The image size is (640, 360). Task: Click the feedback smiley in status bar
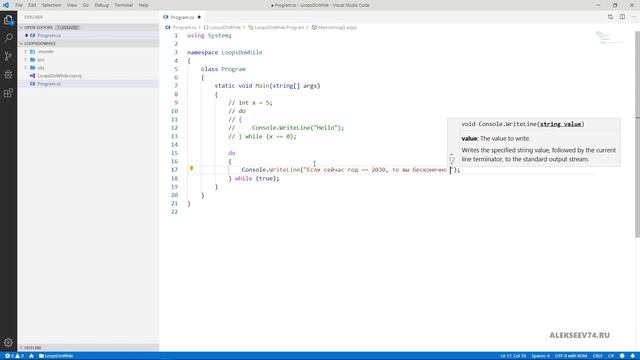622,356
